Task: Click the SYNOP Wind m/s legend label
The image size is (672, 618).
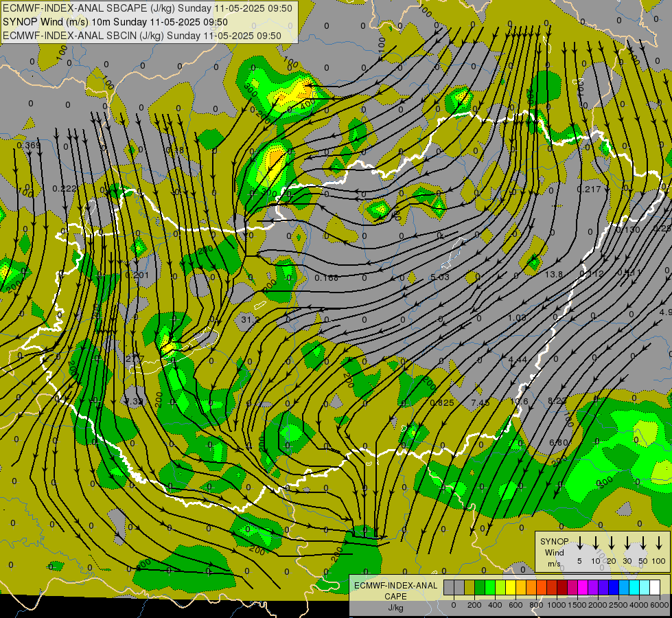Action: [555, 552]
